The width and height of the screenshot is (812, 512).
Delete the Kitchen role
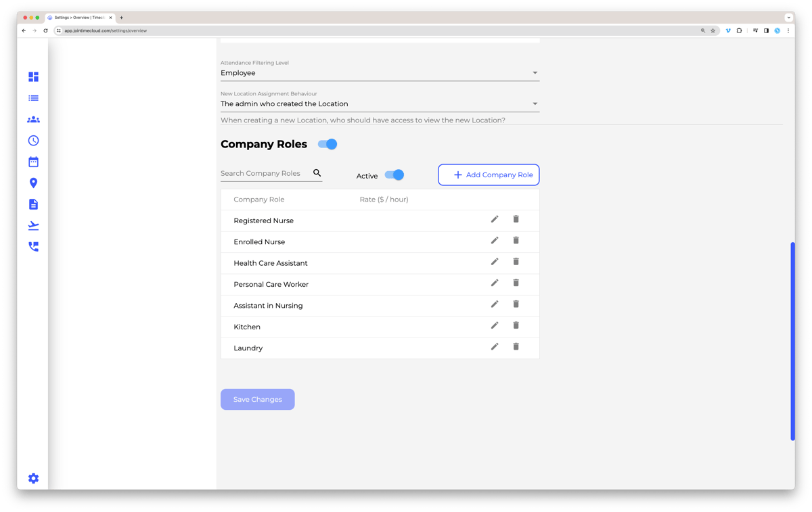click(516, 325)
